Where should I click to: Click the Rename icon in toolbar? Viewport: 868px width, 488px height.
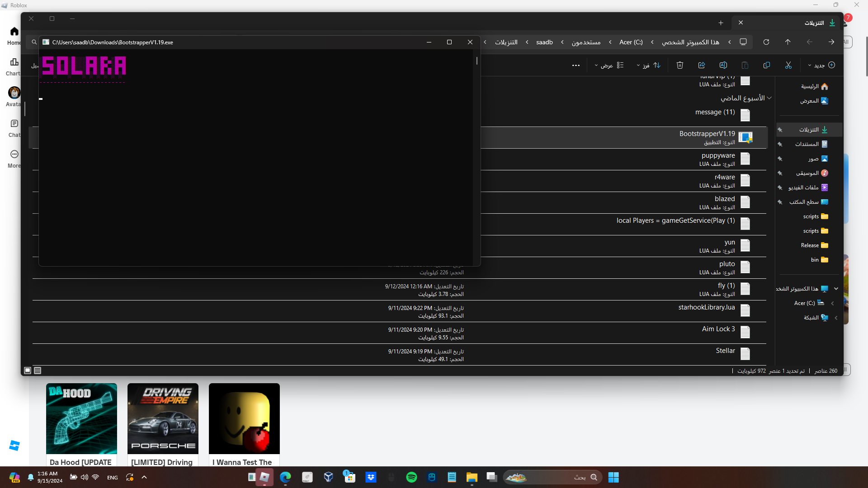723,65
